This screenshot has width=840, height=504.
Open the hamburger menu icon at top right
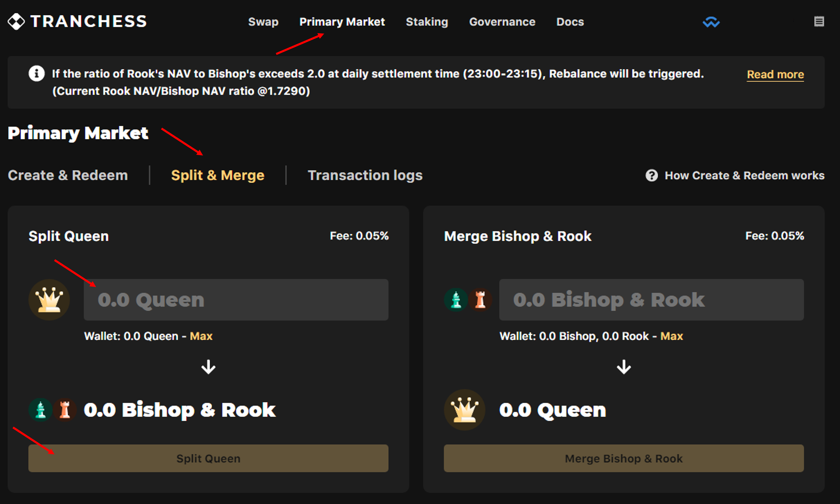819,21
